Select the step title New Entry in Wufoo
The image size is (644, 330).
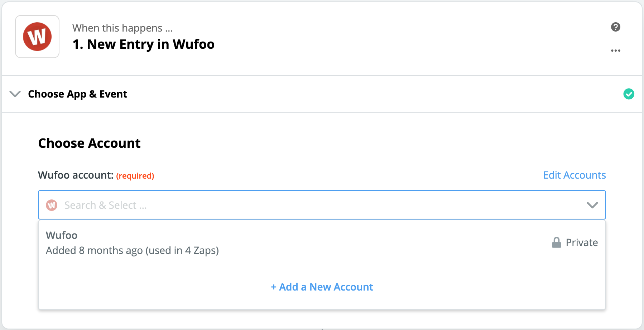[143, 44]
